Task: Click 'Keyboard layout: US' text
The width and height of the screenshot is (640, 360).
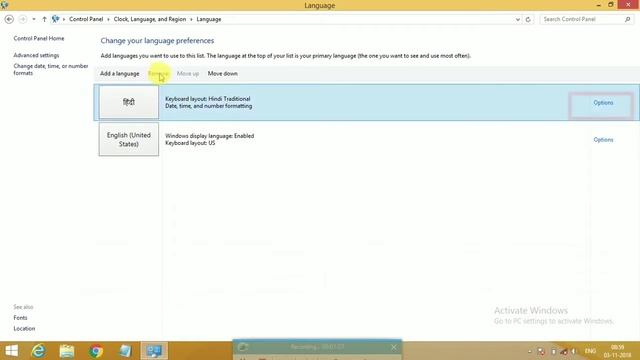Action: [x=190, y=143]
